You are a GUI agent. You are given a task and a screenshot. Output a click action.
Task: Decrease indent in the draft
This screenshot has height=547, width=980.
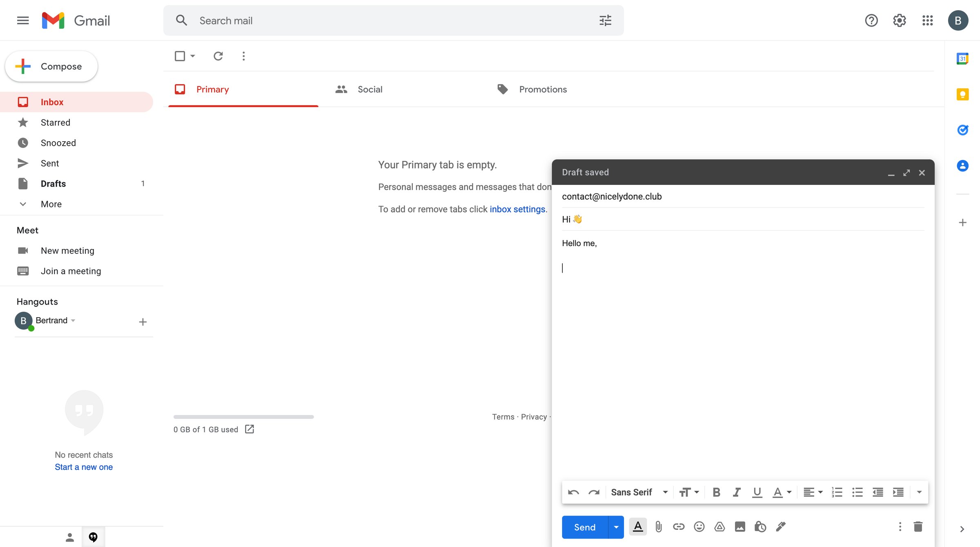878,492
